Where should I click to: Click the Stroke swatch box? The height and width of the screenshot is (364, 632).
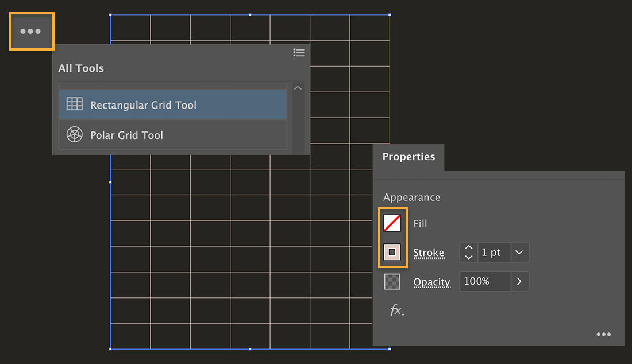click(x=392, y=251)
